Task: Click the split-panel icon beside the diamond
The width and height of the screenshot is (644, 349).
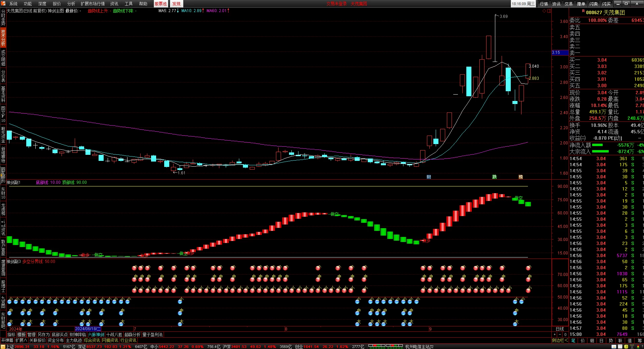Action: 549,11
